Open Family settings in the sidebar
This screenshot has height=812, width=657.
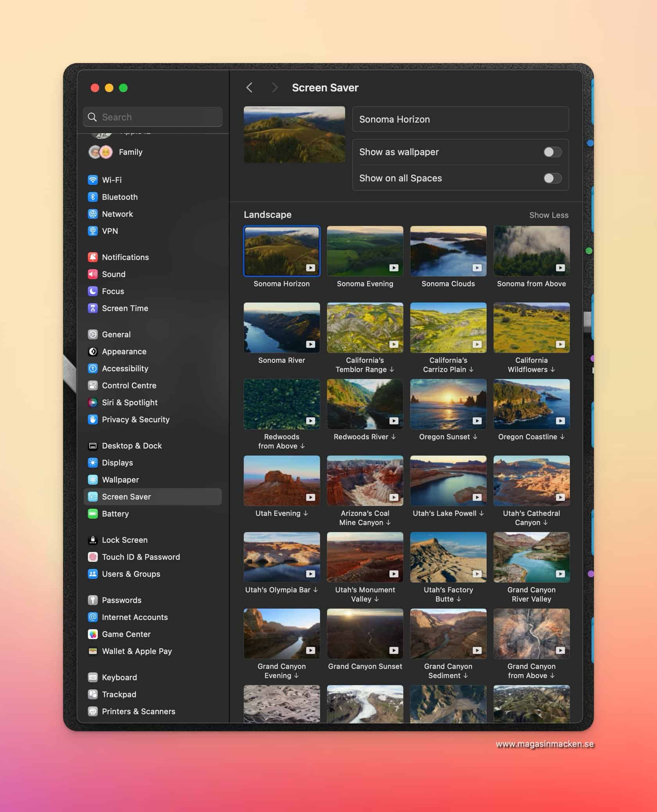pyautogui.click(x=130, y=152)
